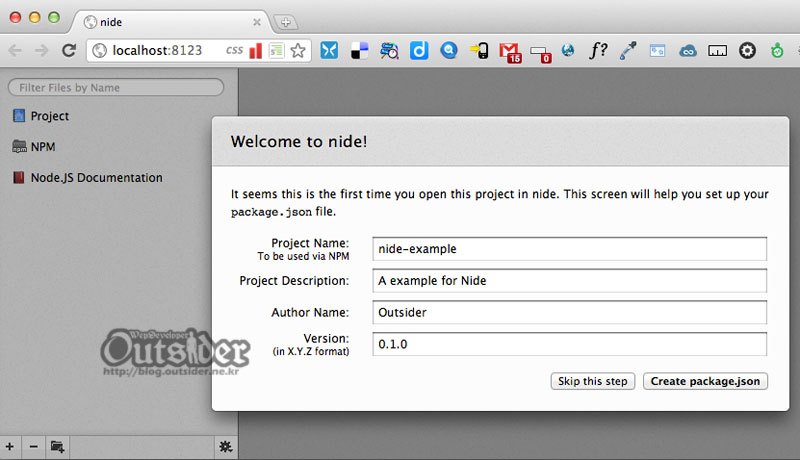Open sidebar settings gear menu

(226, 447)
